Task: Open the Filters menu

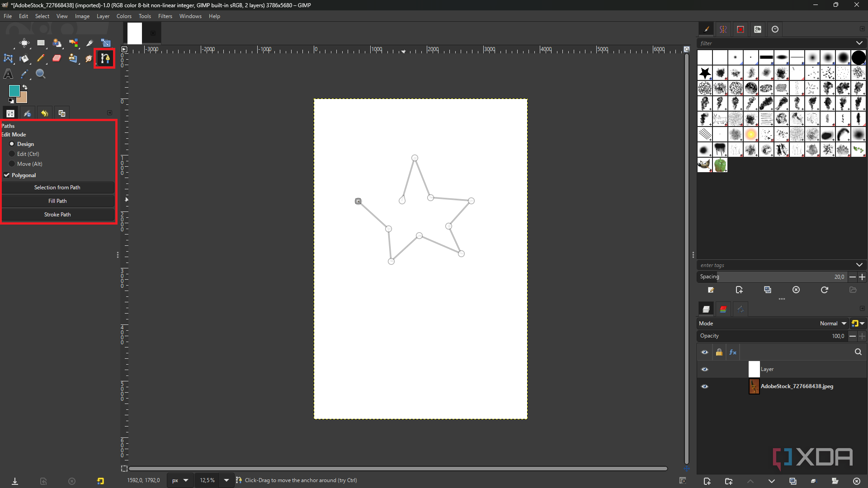Action: point(165,16)
